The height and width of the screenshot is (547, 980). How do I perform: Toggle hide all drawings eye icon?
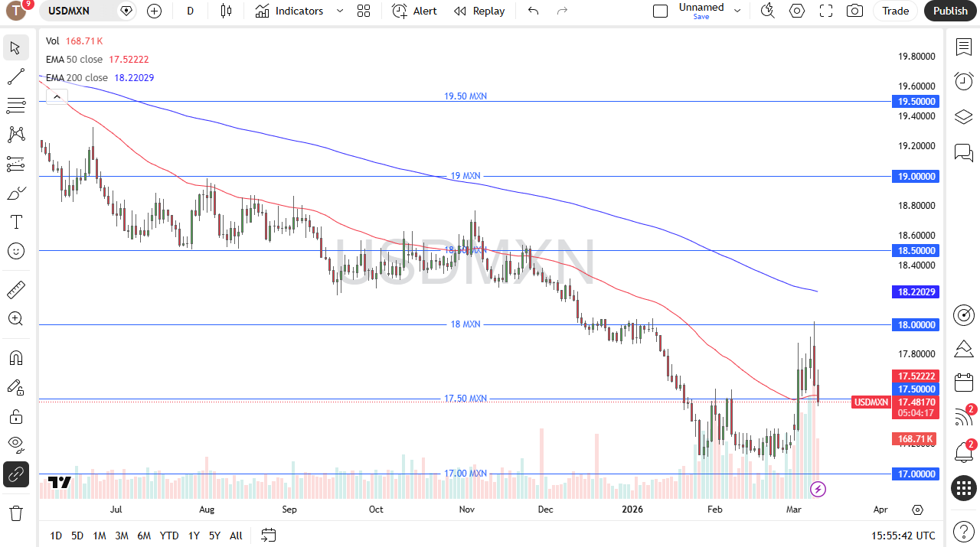[15, 444]
